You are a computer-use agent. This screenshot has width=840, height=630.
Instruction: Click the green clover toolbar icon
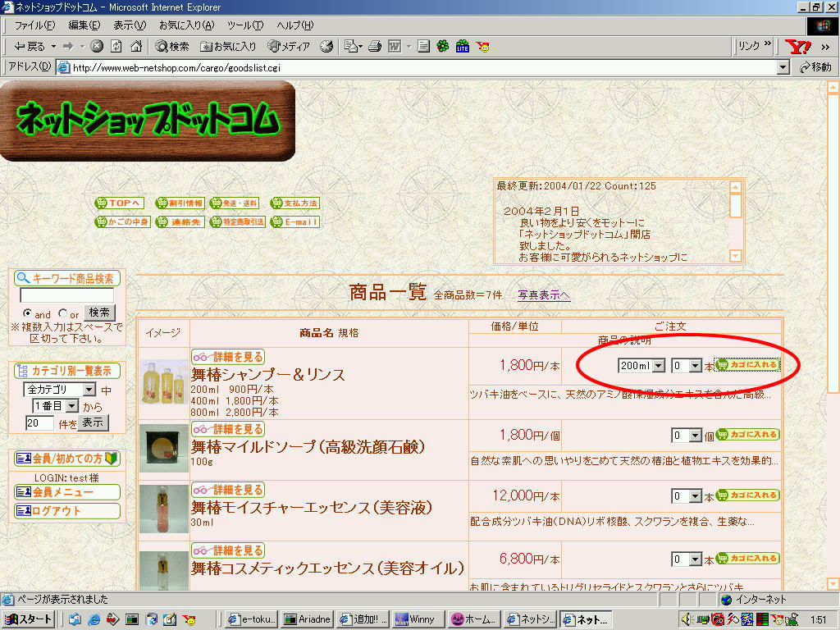(442, 47)
